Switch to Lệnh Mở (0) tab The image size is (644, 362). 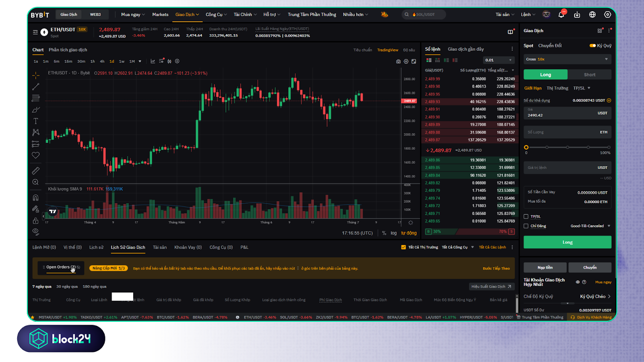point(44,247)
